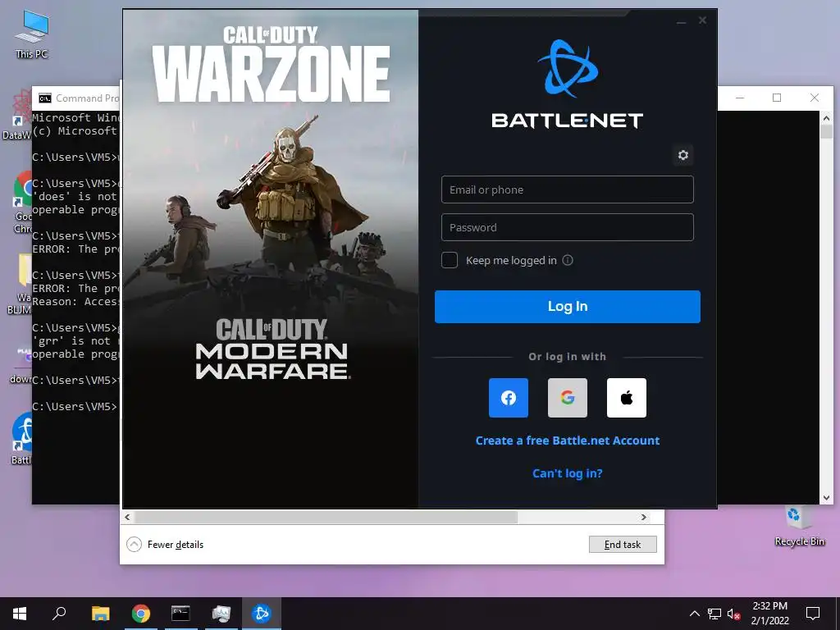Open the Windows Start menu
This screenshot has height=630, width=840.
coord(20,614)
